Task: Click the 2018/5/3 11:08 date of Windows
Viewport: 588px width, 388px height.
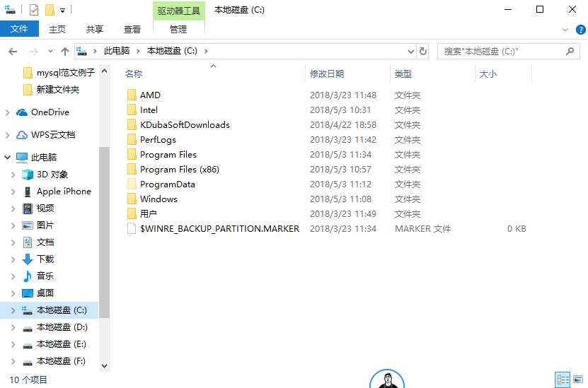Action: point(340,199)
